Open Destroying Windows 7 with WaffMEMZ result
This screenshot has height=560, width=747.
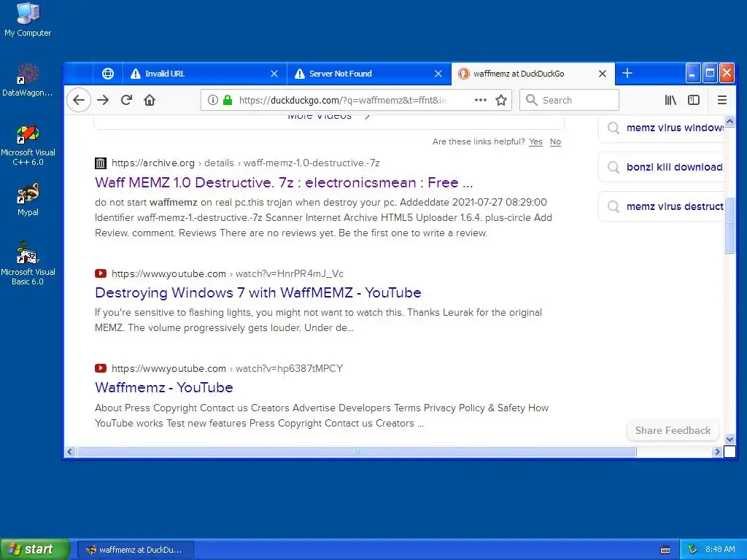click(258, 292)
